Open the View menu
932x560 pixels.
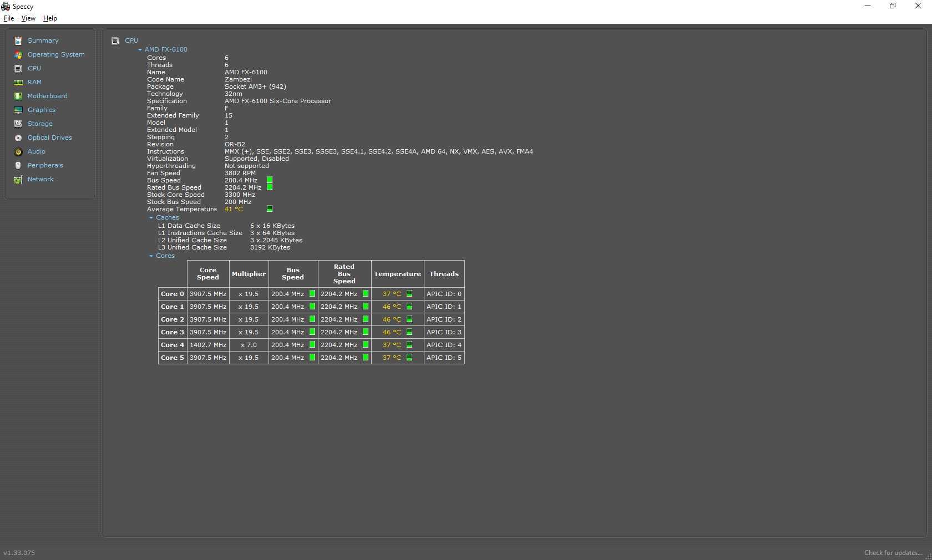coord(28,18)
